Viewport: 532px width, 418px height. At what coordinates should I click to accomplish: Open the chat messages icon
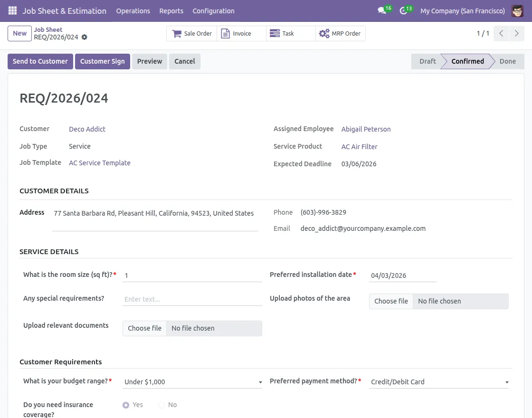pos(381,10)
